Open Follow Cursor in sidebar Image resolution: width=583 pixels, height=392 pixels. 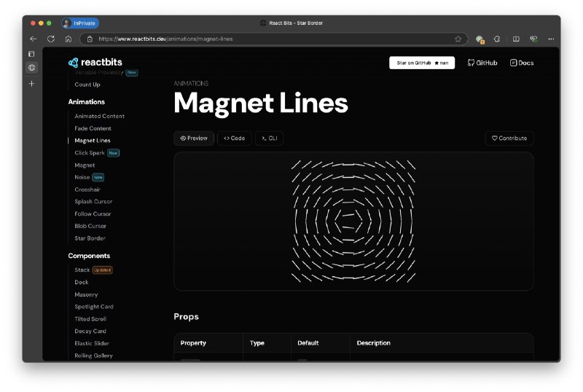[x=93, y=214]
